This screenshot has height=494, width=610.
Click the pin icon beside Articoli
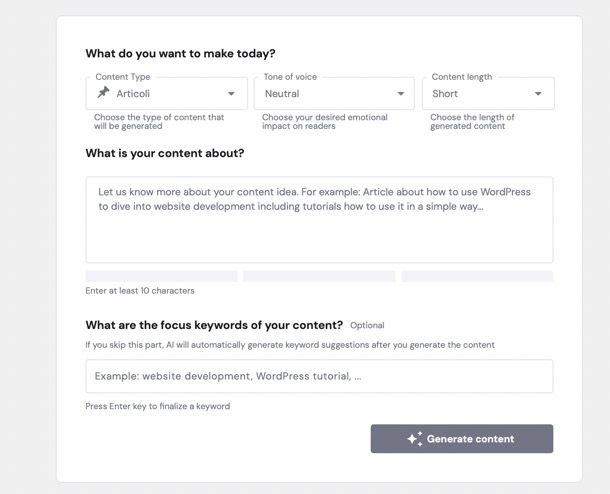[103, 93]
